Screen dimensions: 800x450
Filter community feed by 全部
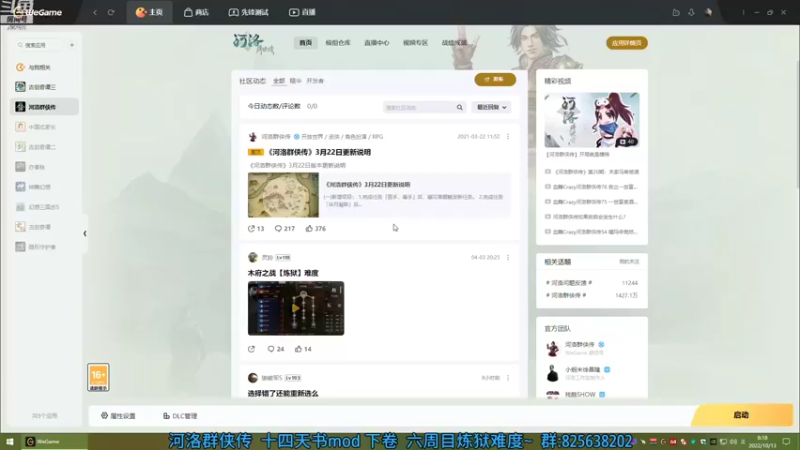point(279,81)
